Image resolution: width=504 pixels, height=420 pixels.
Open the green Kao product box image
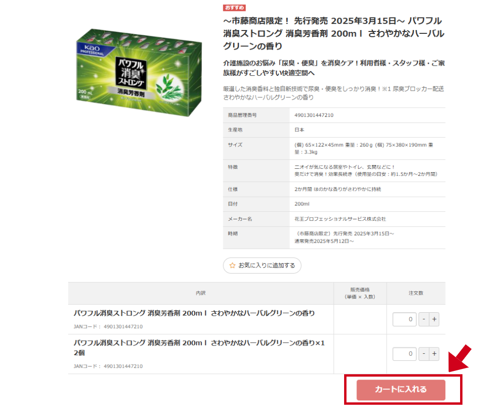click(x=139, y=72)
